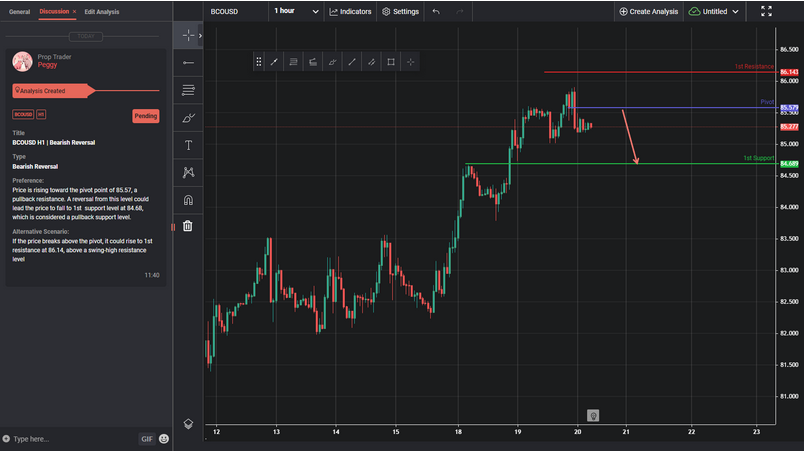The height and width of the screenshot is (451, 804).
Task: Pick crosshair in floating toolbar
Action: pos(410,62)
